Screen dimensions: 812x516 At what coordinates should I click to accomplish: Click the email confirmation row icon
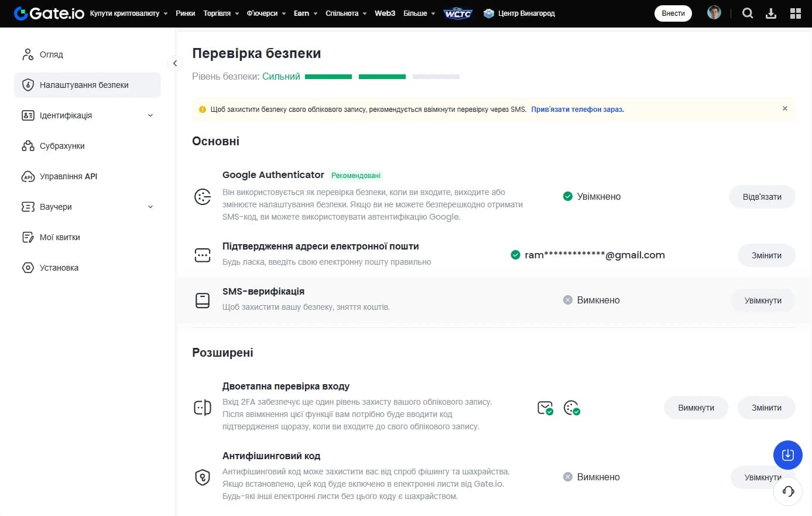[x=203, y=255]
